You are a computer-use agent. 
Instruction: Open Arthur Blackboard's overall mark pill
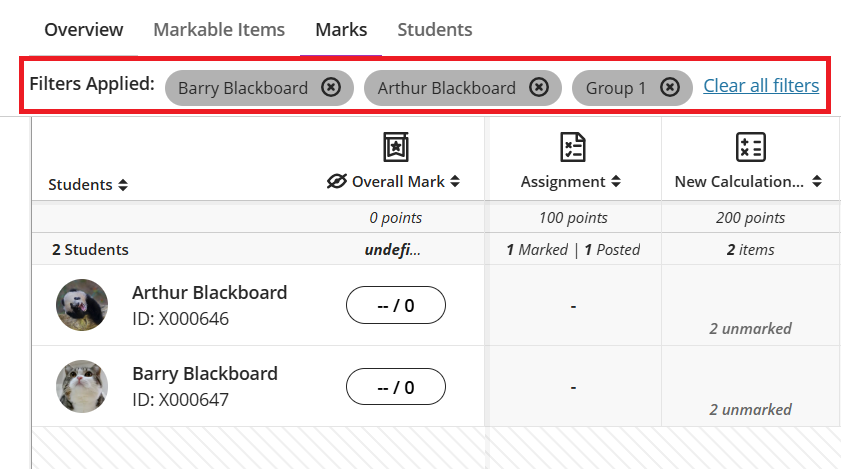coord(396,305)
